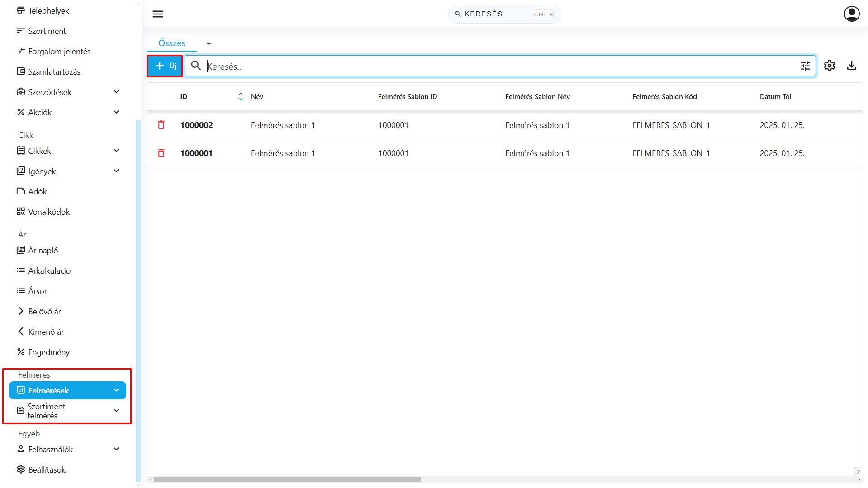Expand the Akciók submenu
Image resolution: width=868 pixels, height=488 pixels.
116,112
